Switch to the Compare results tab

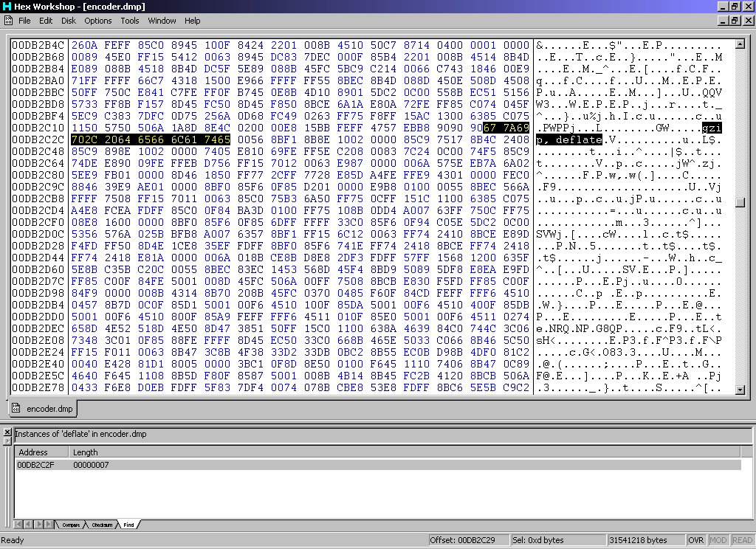click(71, 525)
